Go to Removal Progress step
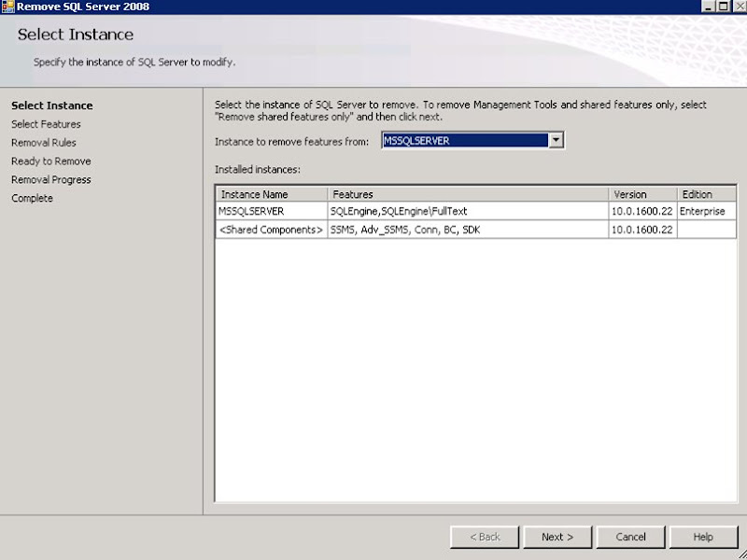747x560 pixels. (x=51, y=180)
